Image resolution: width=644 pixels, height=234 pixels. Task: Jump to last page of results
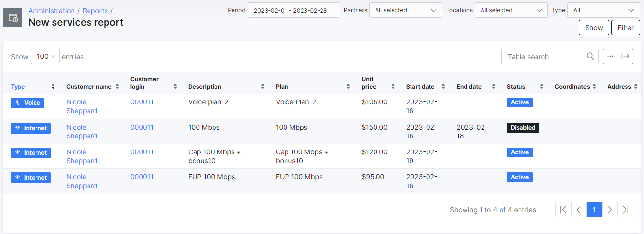pyautogui.click(x=626, y=210)
